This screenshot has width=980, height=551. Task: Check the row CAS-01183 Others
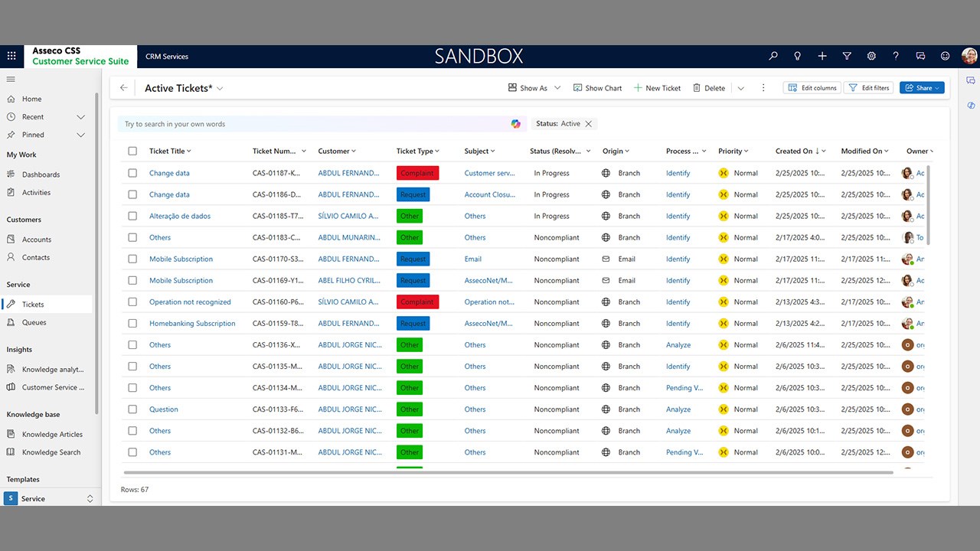pyautogui.click(x=132, y=237)
